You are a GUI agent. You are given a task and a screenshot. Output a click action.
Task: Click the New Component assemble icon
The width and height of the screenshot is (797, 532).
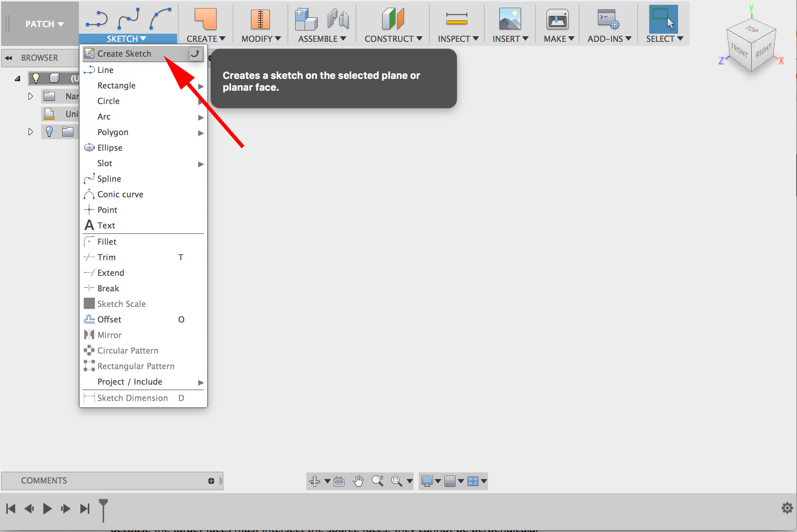click(x=306, y=19)
